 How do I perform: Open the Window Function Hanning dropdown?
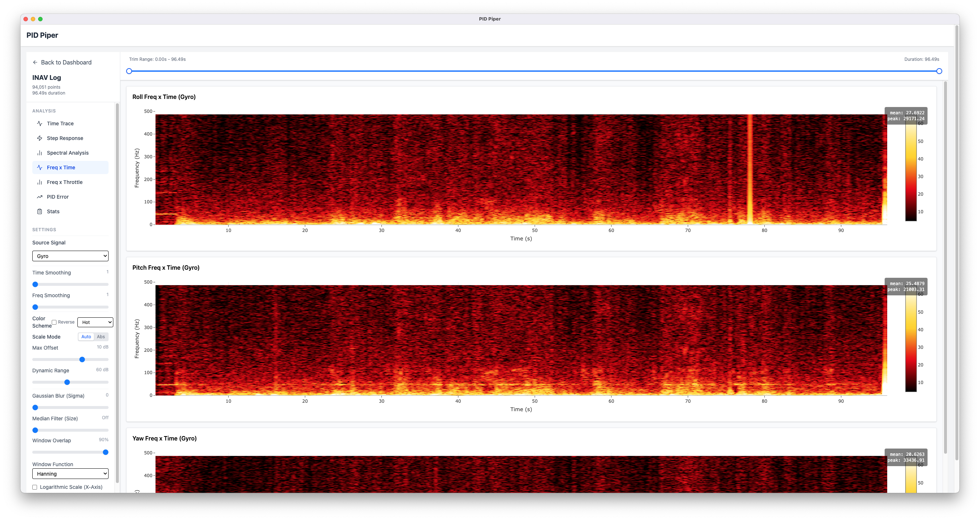[70, 473]
